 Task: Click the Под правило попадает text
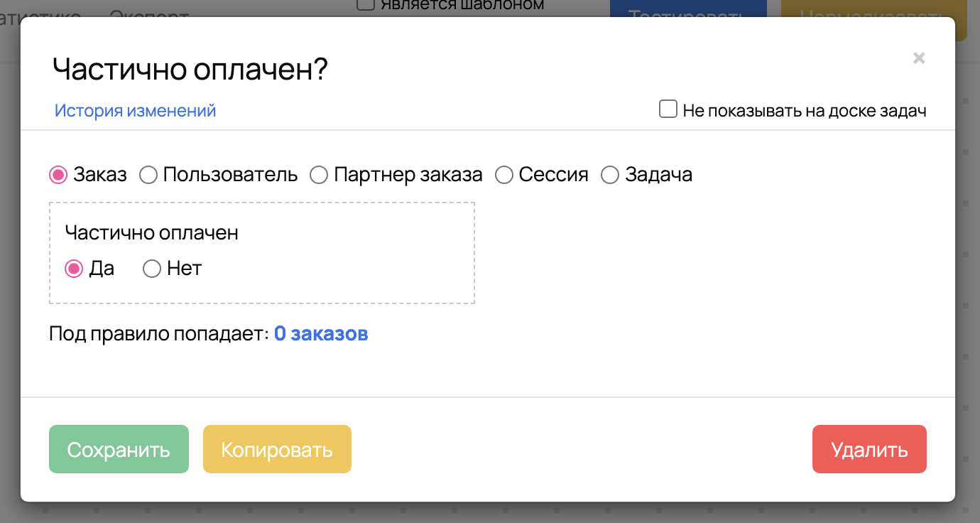tap(158, 334)
